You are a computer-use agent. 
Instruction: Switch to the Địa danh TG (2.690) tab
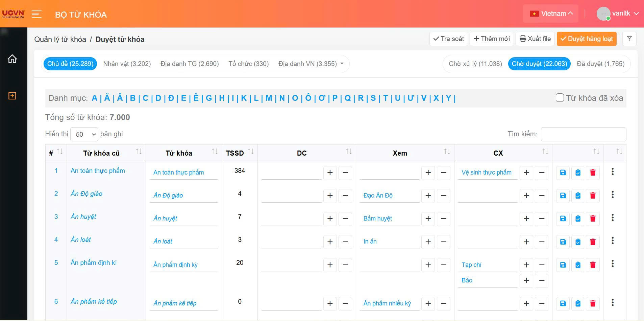[190, 64]
